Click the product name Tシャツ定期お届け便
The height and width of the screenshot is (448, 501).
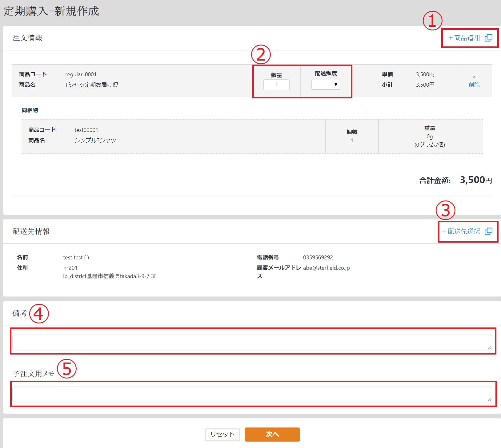click(x=91, y=85)
